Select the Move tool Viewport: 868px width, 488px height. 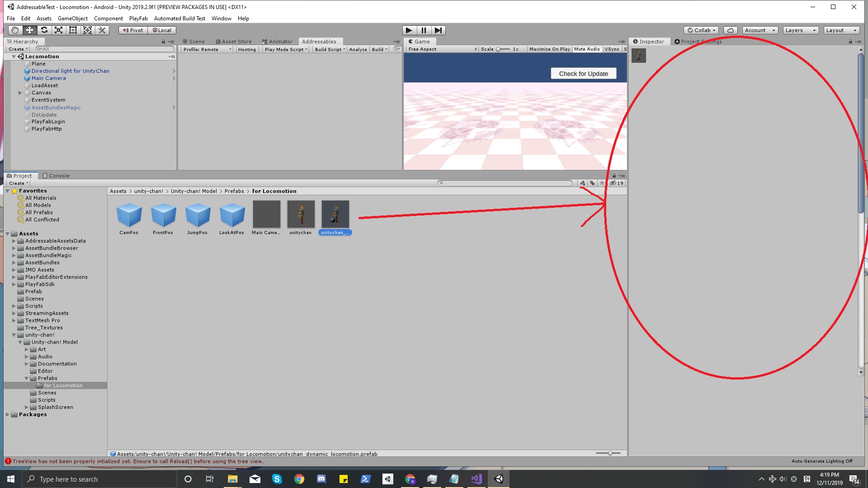pos(29,30)
